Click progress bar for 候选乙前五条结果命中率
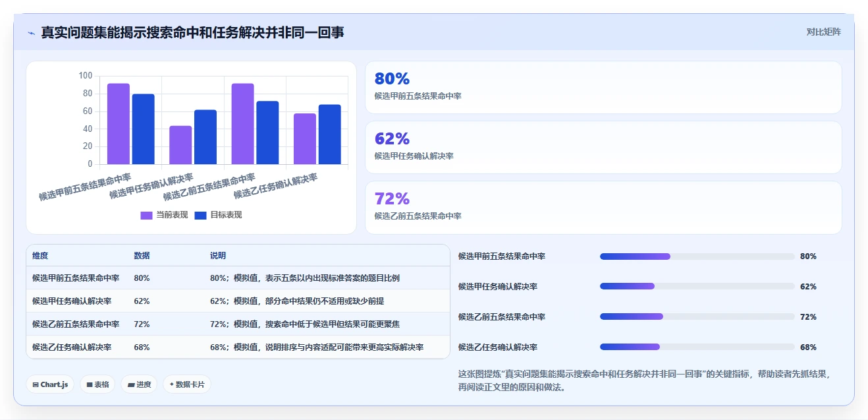The height and width of the screenshot is (420, 868). tap(697, 317)
